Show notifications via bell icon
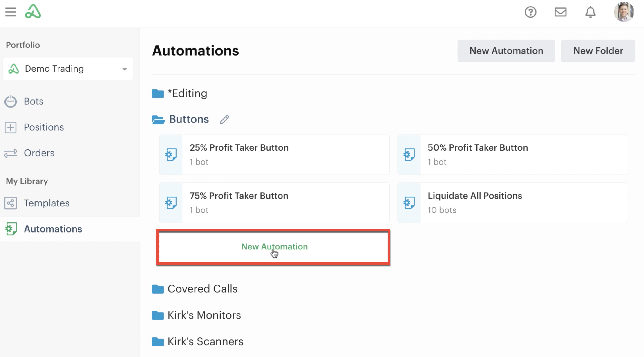This screenshot has height=357, width=644. coord(590,12)
